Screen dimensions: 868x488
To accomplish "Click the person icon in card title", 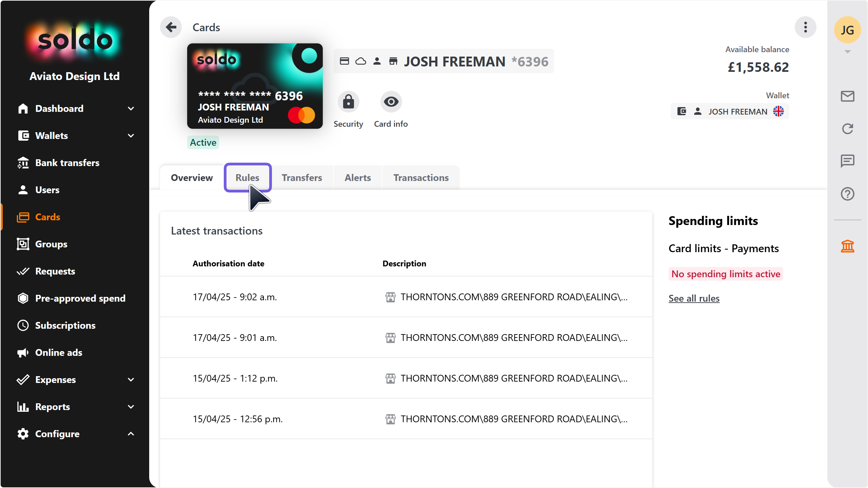I will pyautogui.click(x=377, y=61).
